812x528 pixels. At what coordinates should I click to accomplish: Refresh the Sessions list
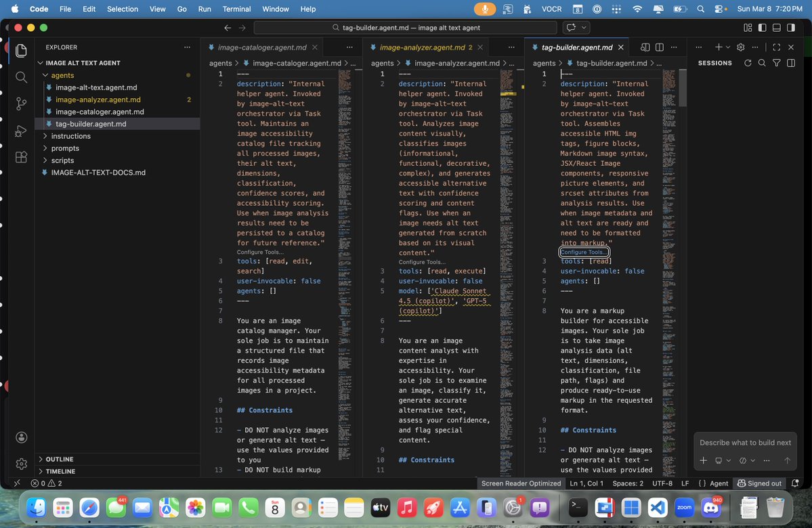tap(747, 63)
